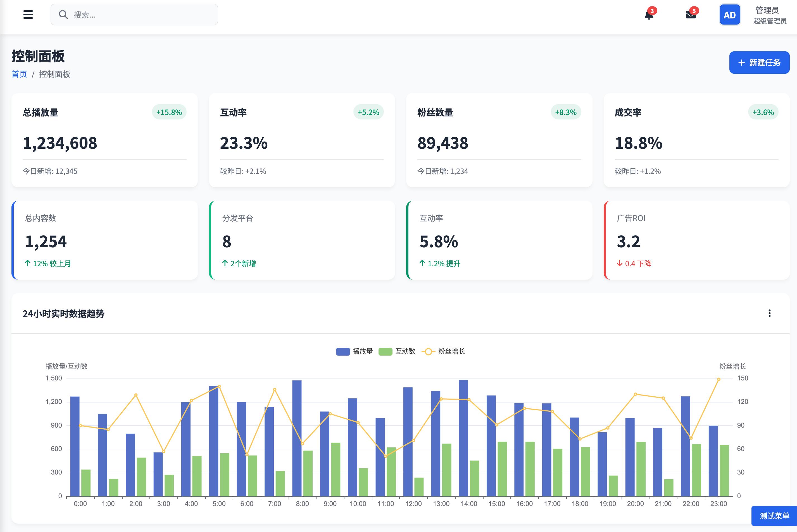Screen dimensions: 797x532
Task: Click the 23:00 粉丝增长 data point
Action: (719, 379)
